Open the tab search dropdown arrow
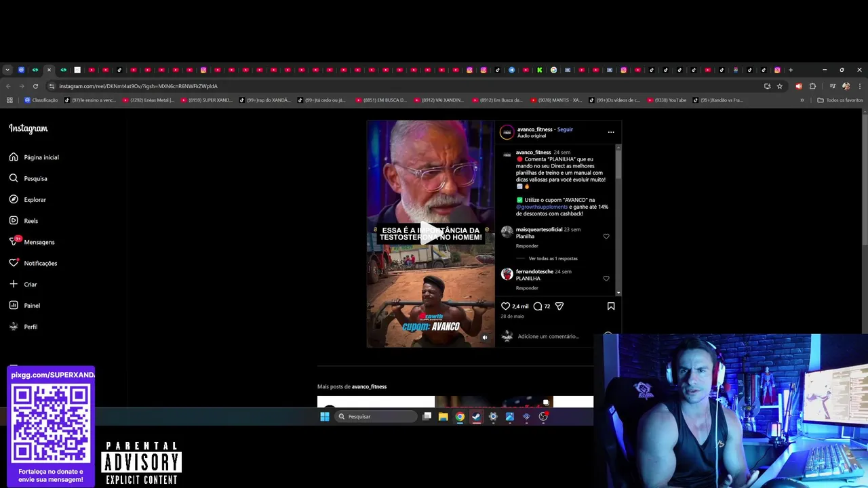Image resolution: width=868 pixels, height=488 pixels. 7,70
